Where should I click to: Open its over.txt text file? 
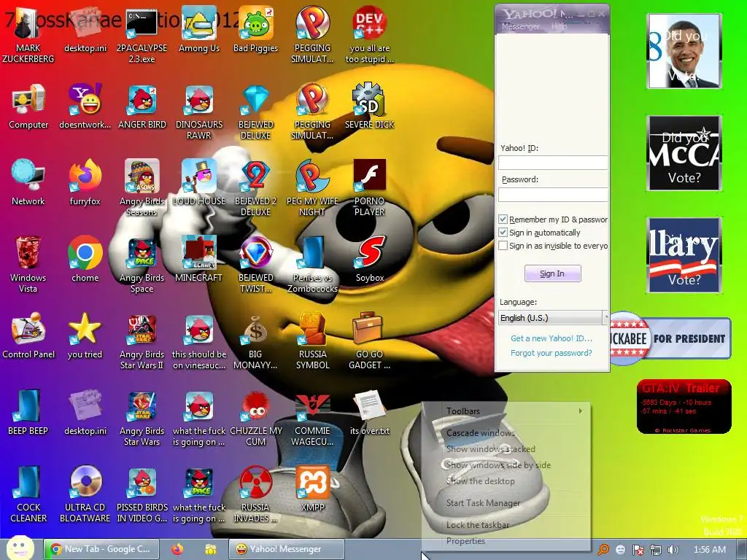click(369, 413)
